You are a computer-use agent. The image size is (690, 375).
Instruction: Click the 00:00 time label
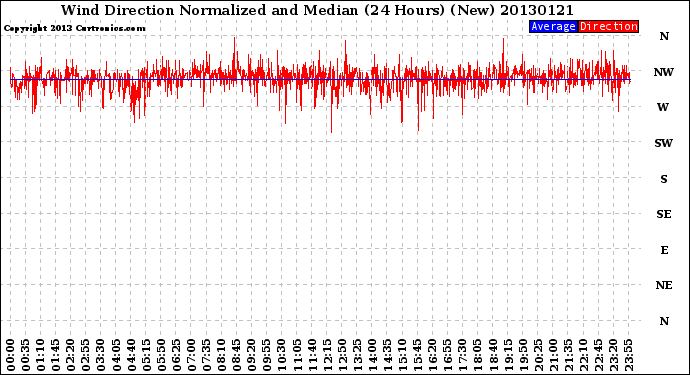[x=11, y=355]
